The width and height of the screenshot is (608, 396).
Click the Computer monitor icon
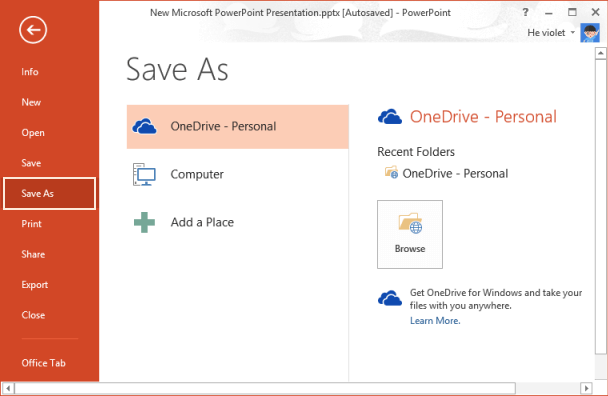(144, 175)
